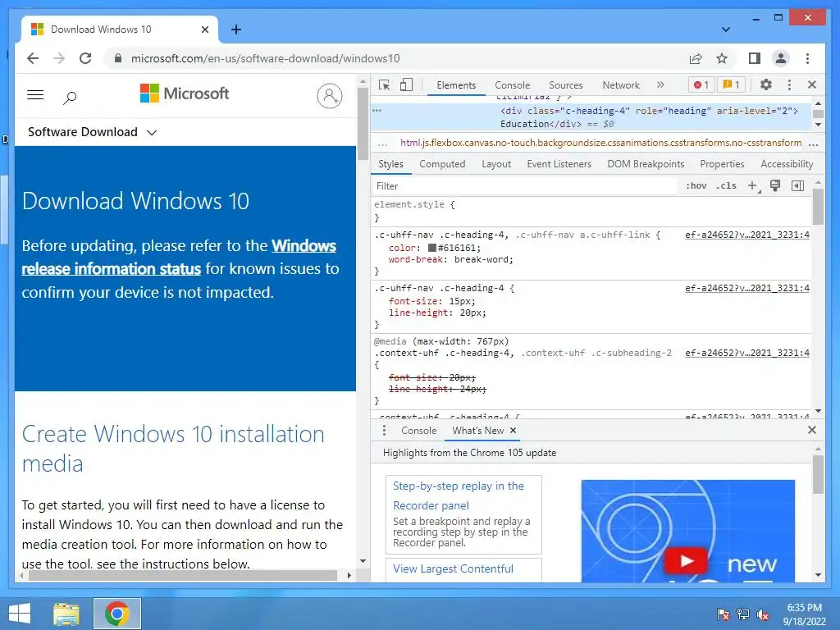Select the Layout tab
Viewport: 840px width, 630px height.
coord(496,164)
